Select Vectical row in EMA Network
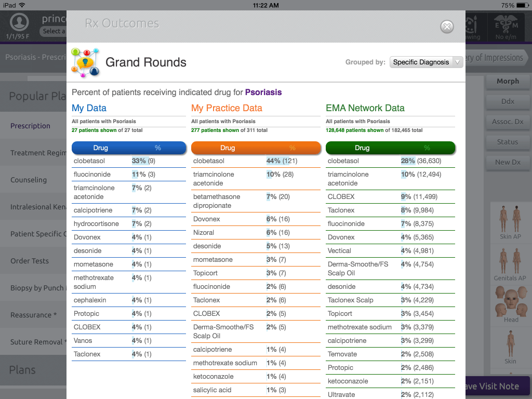Viewport: 532px width, 399px height. [x=390, y=251]
